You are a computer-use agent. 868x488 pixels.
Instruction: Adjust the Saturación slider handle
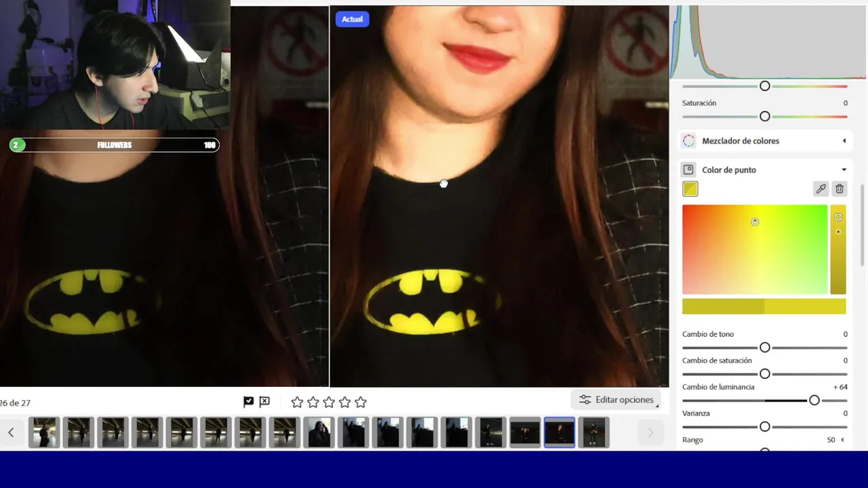(765, 117)
